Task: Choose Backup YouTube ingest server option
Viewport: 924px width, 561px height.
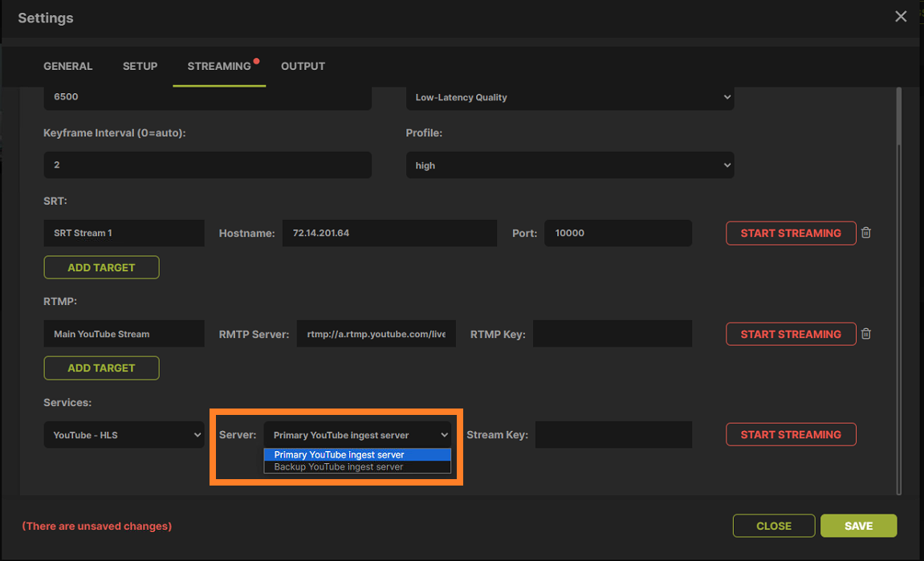Action: click(357, 467)
